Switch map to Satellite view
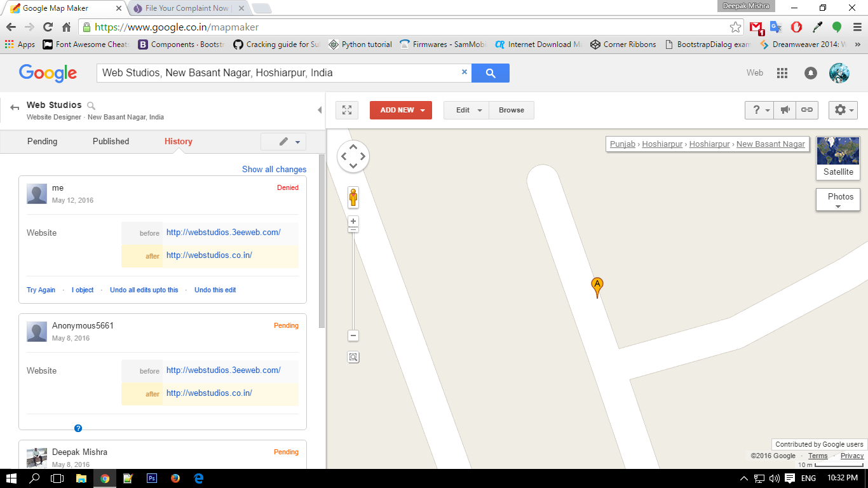868x488 pixels. (838, 158)
